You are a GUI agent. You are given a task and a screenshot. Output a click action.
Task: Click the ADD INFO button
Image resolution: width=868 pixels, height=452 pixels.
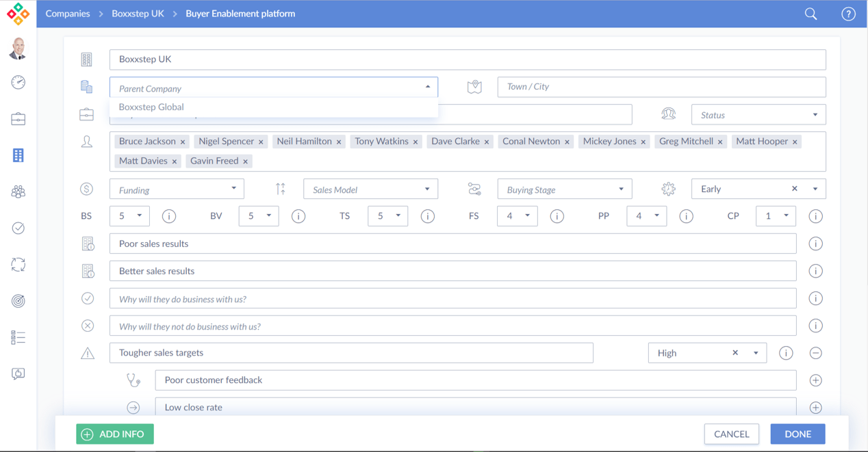(x=115, y=434)
